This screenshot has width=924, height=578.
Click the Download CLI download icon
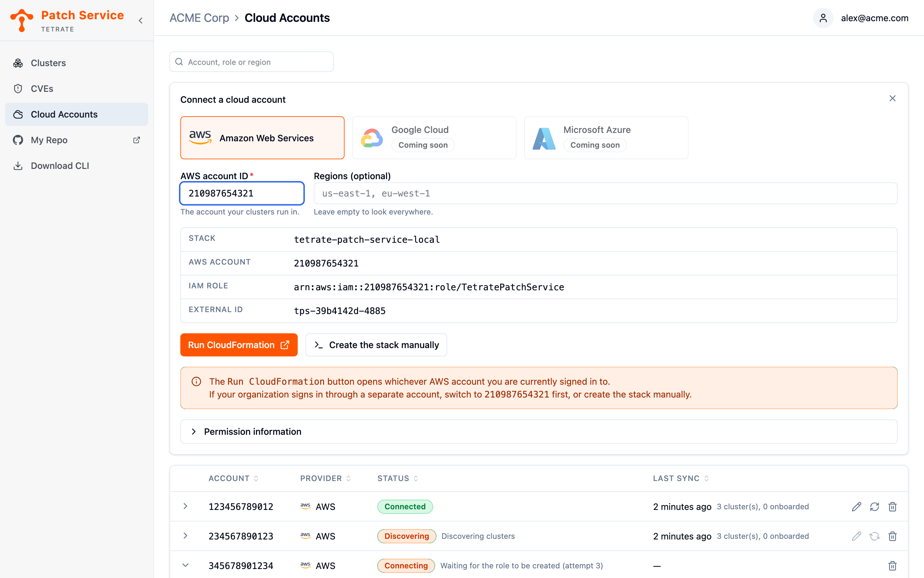[x=18, y=165]
